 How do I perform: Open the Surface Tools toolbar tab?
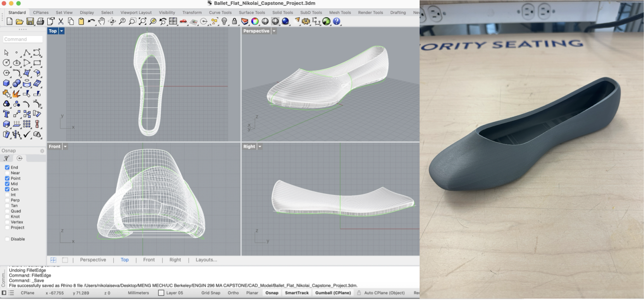click(x=252, y=13)
